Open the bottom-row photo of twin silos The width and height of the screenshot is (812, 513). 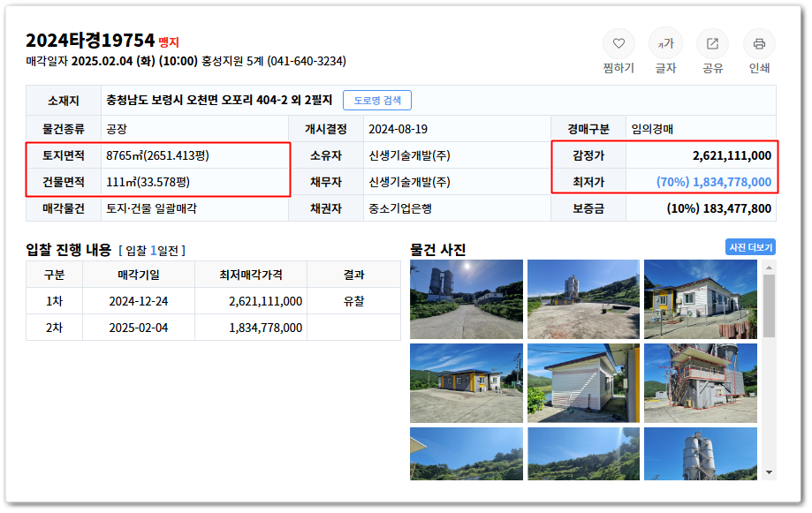click(701, 454)
